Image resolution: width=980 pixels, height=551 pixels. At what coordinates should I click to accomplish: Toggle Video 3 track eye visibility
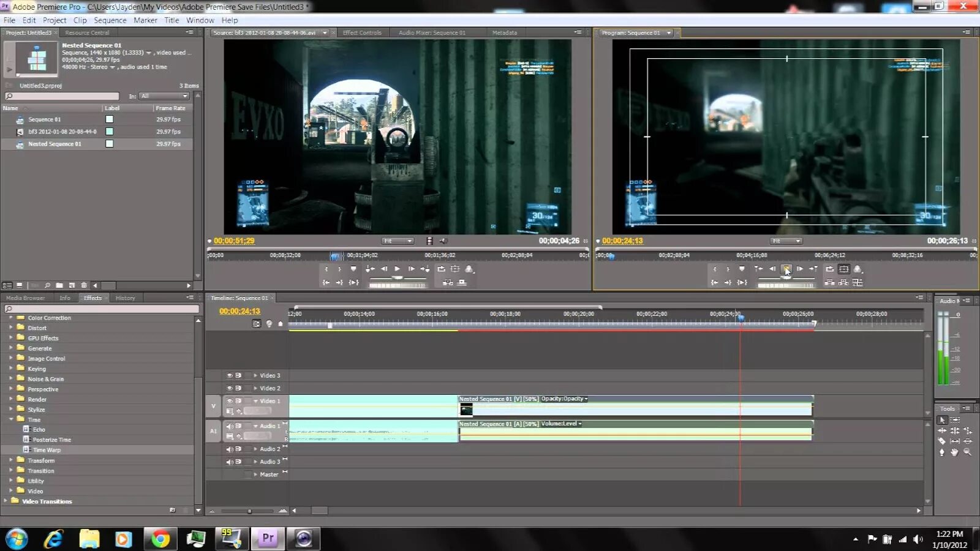(230, 375)
